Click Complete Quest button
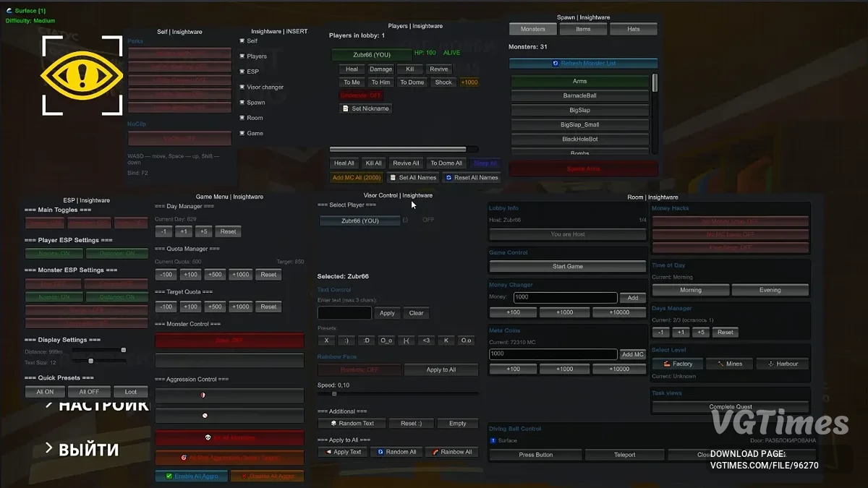 (x=731, y=407)
